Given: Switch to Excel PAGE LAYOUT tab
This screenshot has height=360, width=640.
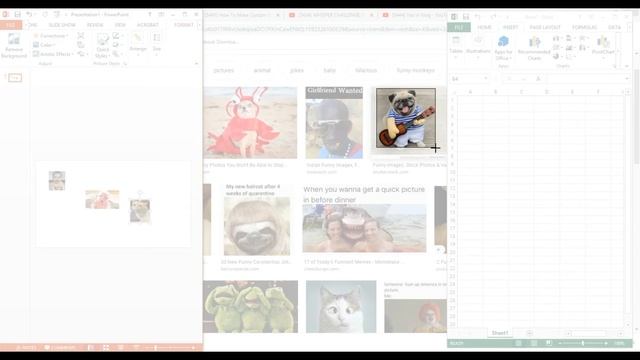Looking at the screenshot, I should click(545, 27).
